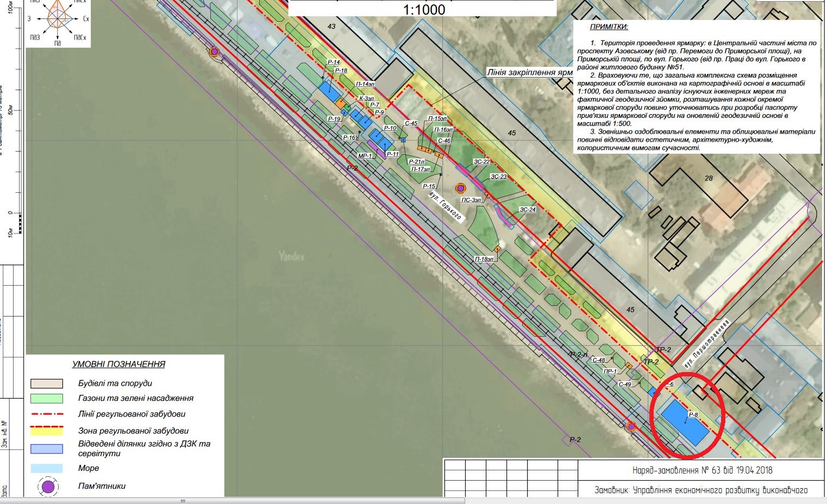This screenshot has height=504, width=827.
Task: Click the P-19 label
Action: click(334, 119)
